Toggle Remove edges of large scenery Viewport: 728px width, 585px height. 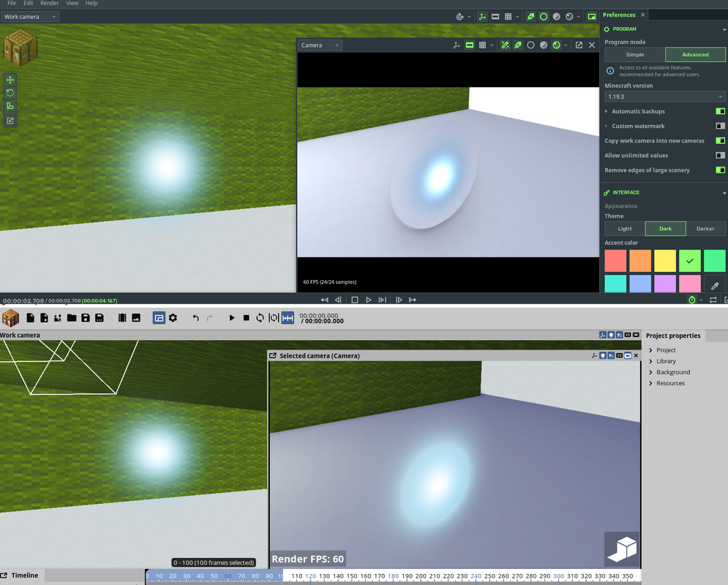[720, 170]
